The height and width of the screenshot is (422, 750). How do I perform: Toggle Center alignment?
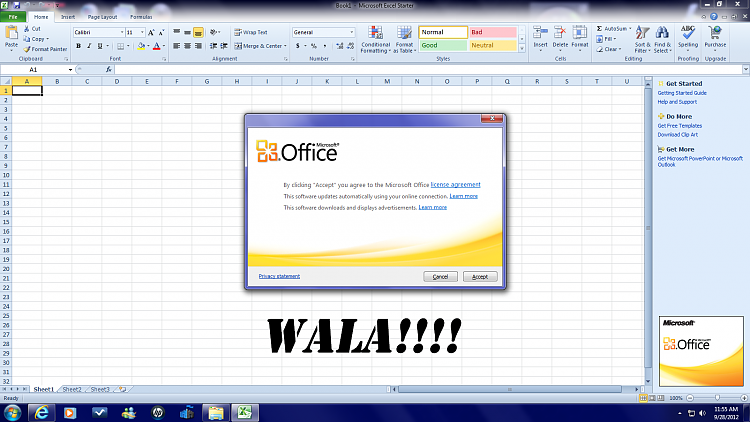click(187, 46)
